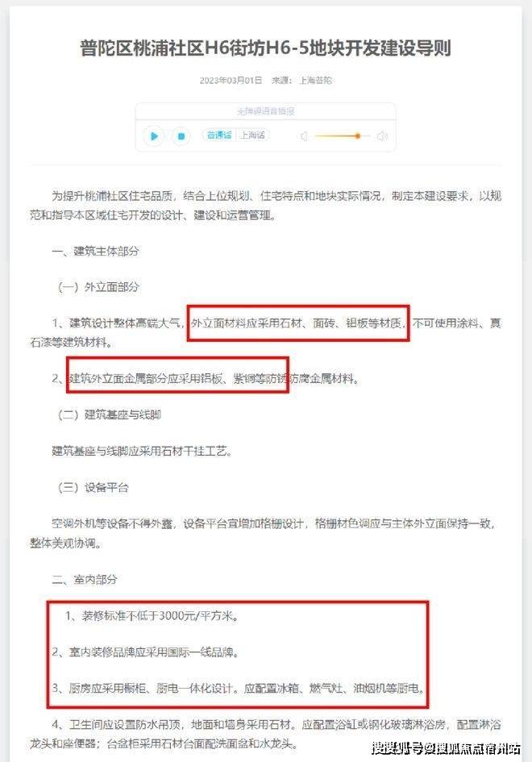Open the 上海普陀 source link
The height and width of the screenshot is (762, 532).
point(316,80)
